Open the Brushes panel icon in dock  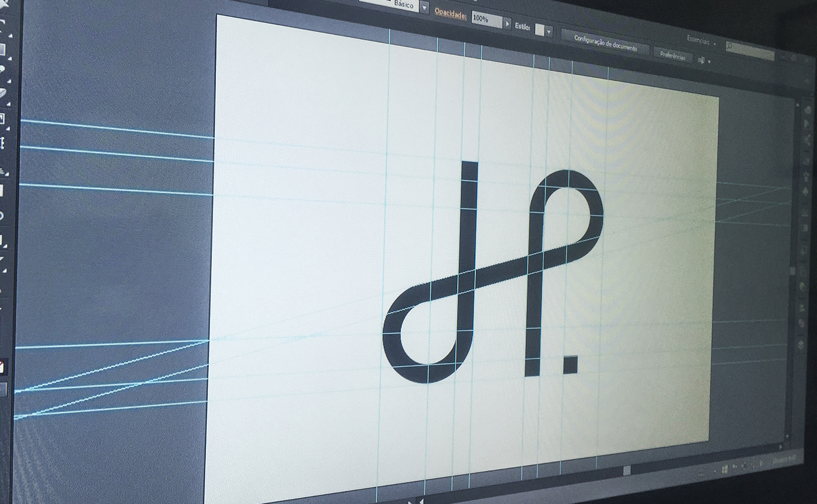(x=805, y=176)
